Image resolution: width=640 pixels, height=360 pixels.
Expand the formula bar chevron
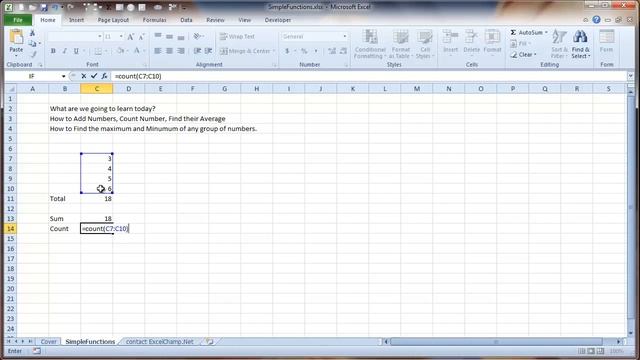[631, 76]
